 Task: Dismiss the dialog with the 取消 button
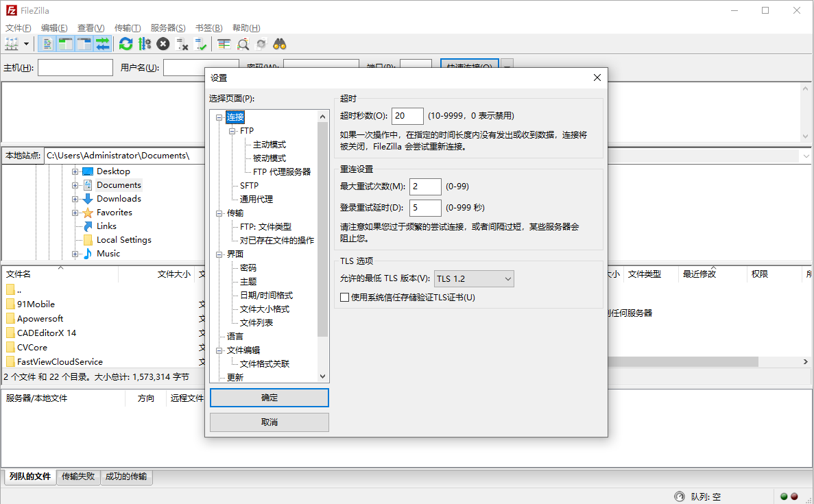click(269, 422)
